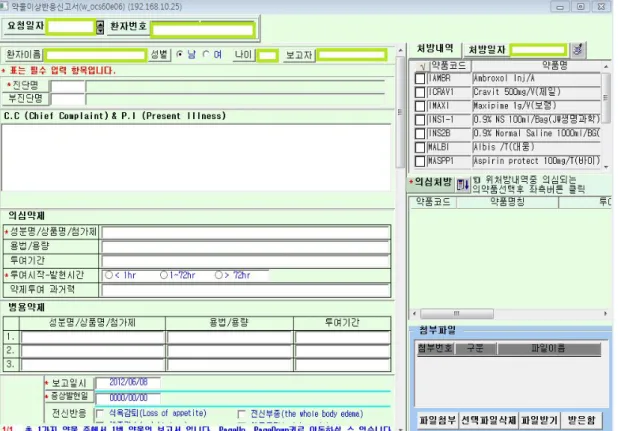Select the '< 1hr' onset time option
This screenshot has width=618, height=431.
coord(109,275)
